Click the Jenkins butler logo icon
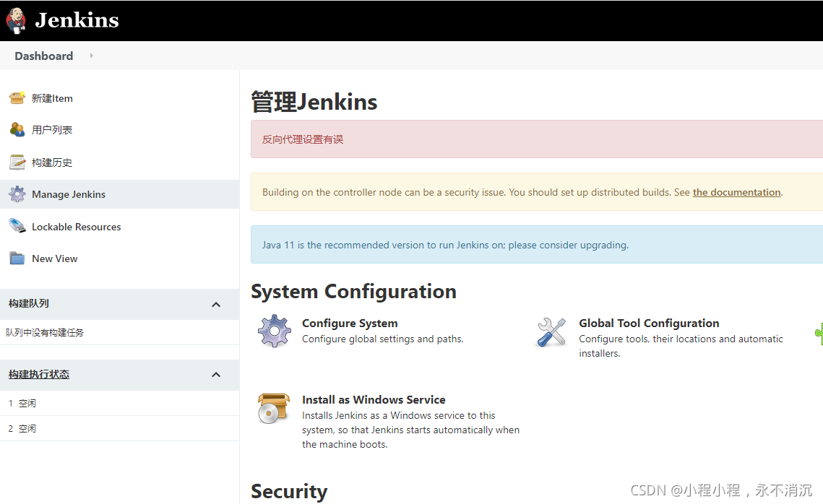The height and width of the screenshot is (504, 823). pos(16,20)
